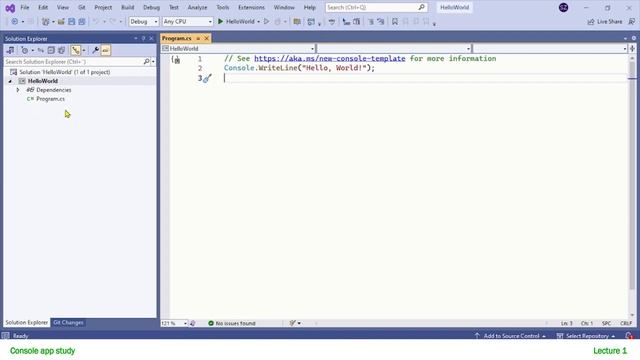Open the aka.ms new-console-template link
Viewport: 640px width, 360px height.
[330, 58]
